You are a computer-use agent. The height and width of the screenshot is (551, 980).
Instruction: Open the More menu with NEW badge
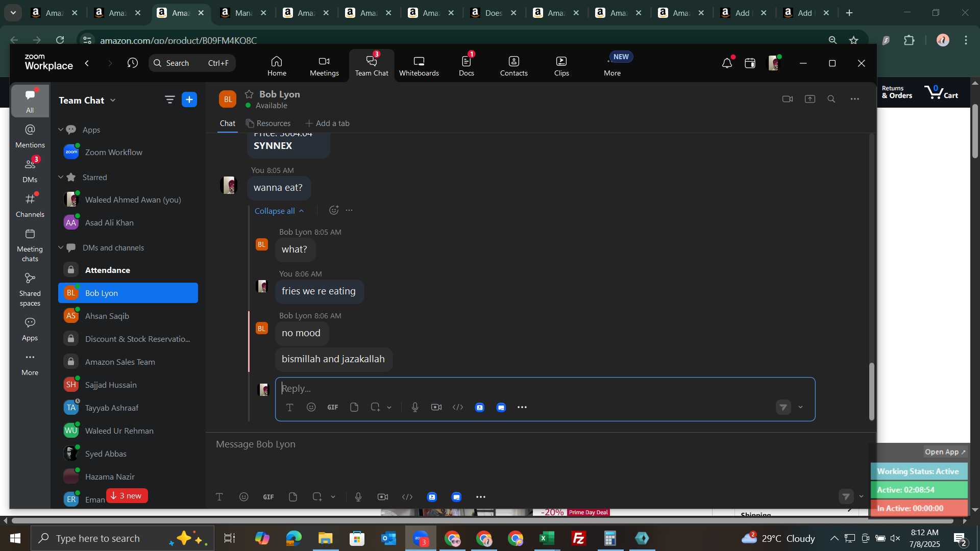pos(612,66)
